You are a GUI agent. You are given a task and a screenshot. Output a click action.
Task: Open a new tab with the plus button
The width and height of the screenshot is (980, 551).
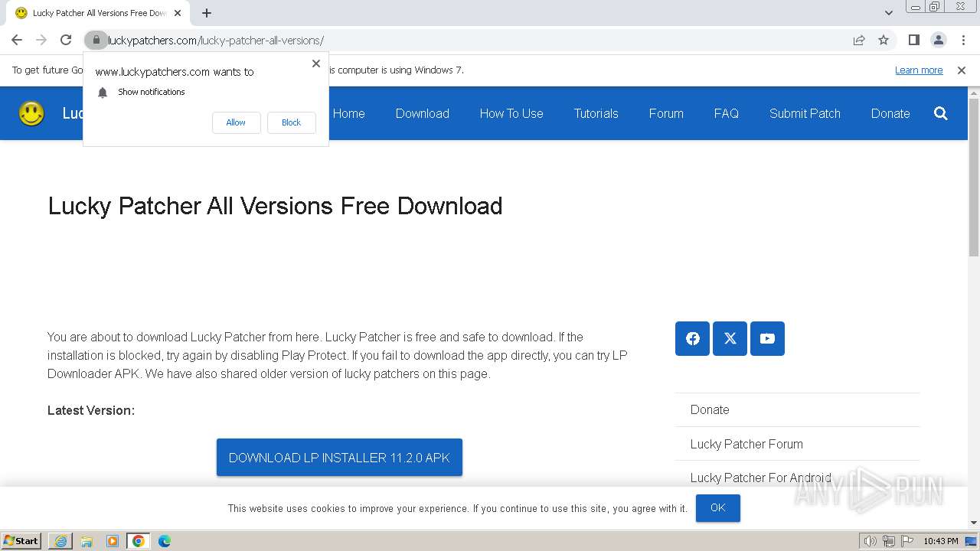pos(207,13)
